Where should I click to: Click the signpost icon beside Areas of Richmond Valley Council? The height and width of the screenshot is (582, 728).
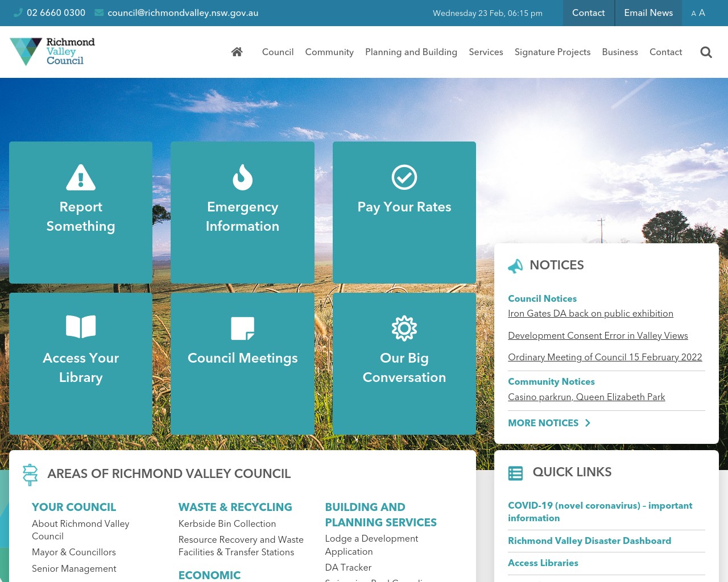tap(30, 475)
